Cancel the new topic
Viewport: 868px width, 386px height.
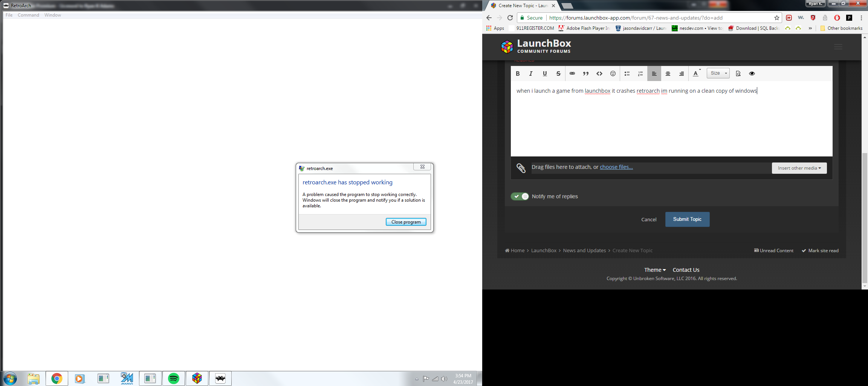[x=649, y=219]
